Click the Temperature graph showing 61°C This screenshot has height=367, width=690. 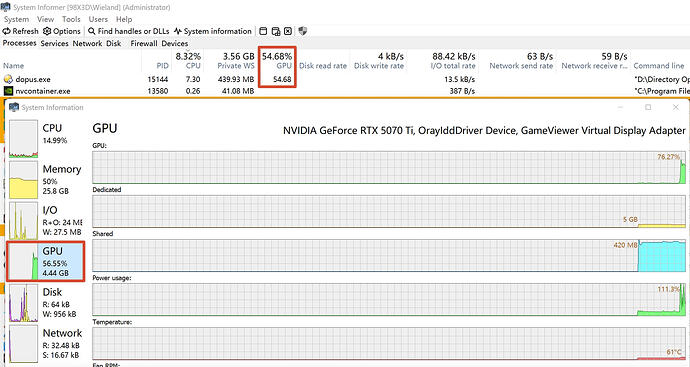389,344
